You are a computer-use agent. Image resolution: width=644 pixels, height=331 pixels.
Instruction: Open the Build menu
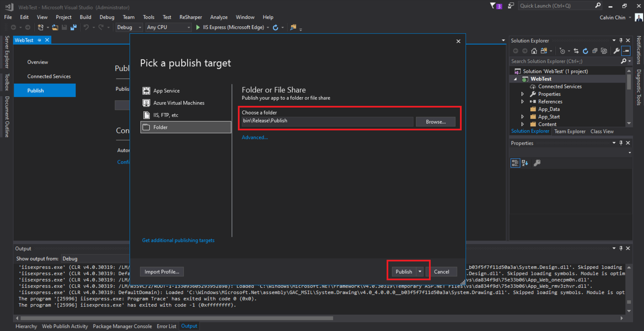point(85,17)
